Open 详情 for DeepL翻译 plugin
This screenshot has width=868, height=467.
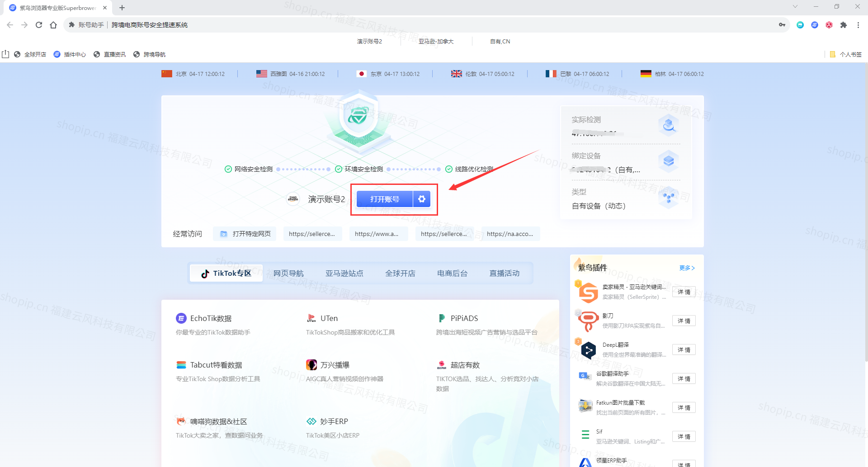pos(684,350)
